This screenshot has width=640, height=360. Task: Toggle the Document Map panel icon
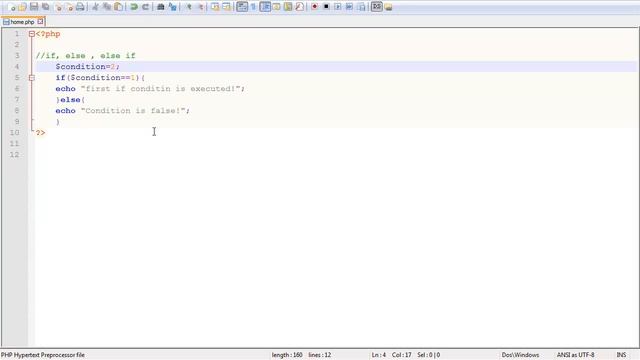point(288,7)
